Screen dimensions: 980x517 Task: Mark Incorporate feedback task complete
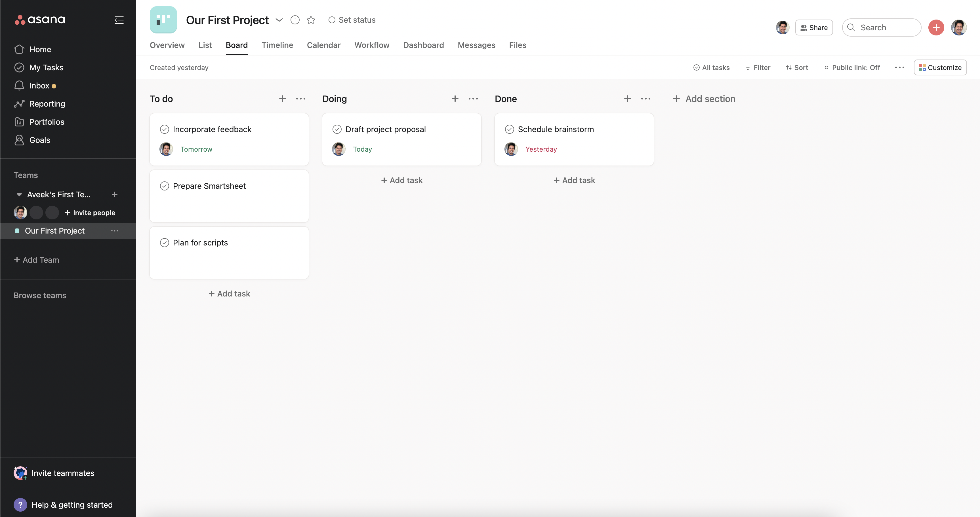(x=164, y=129)
